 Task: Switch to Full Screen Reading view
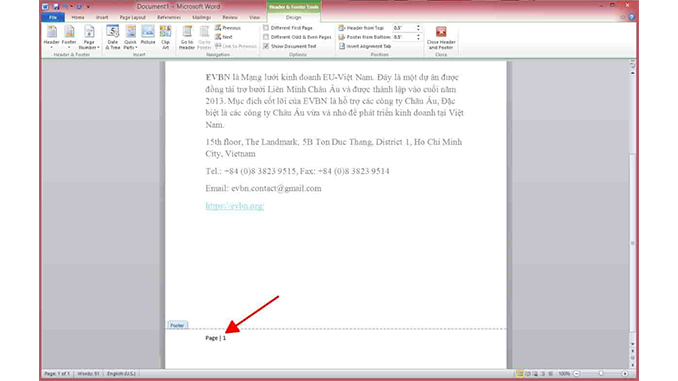pyautogui.click(x=528, y=374)
